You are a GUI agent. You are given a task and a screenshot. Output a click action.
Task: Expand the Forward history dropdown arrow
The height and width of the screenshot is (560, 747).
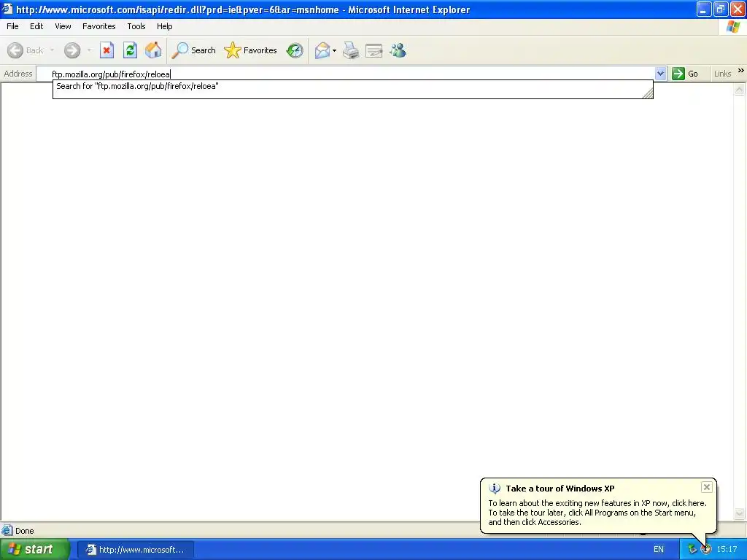pyautogui.click(x=89, y=50)
